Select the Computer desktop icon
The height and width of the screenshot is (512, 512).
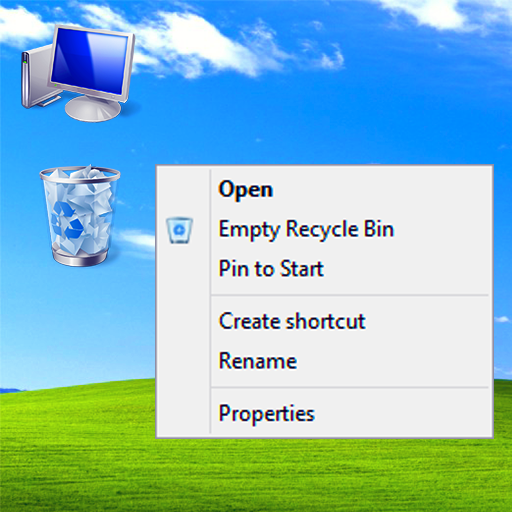coord(78,73)
